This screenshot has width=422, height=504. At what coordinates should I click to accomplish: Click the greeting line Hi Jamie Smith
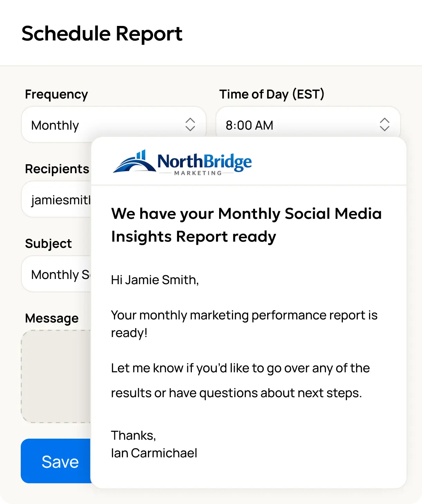coord(155,280)
